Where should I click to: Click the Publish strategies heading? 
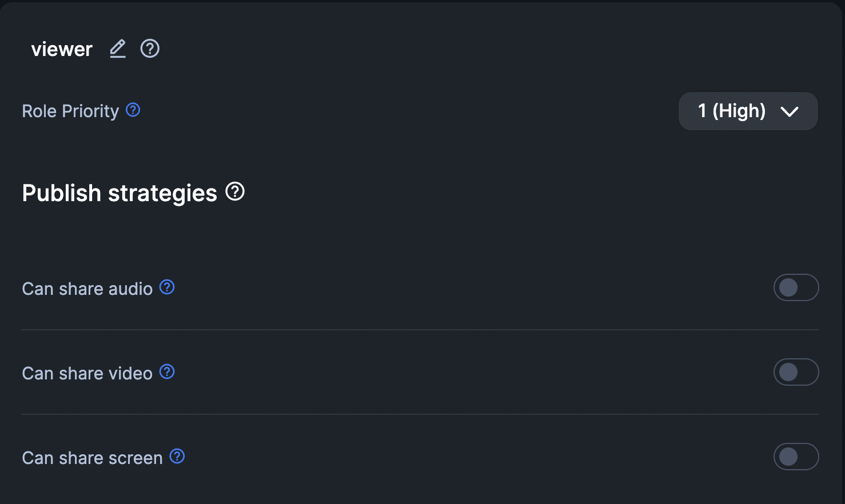tap(119, 193)
